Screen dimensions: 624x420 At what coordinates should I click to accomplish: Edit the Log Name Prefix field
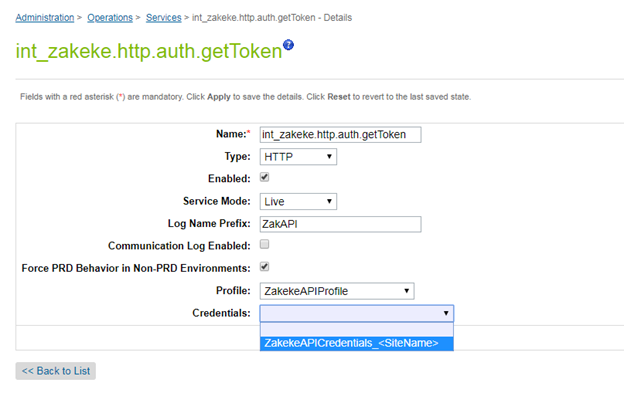click(341, 224)
